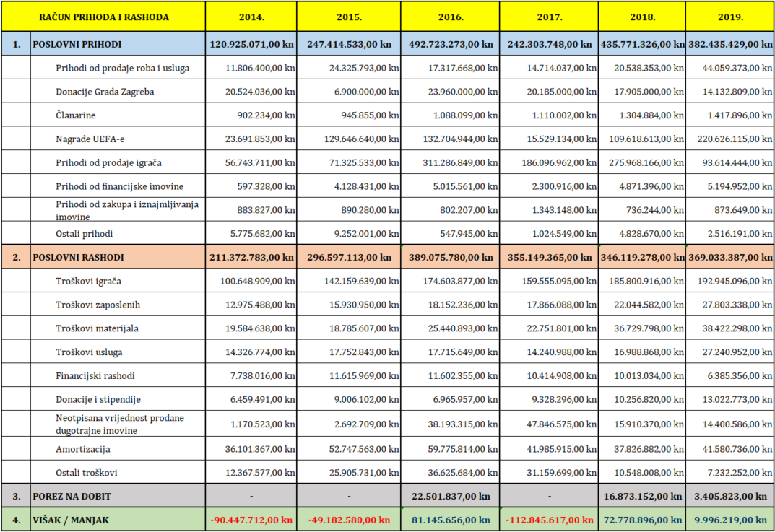Click 'Troškovi zaposlenih' row label
The height and width of the screenshot is (532, 775).
click(x=98, y=305)
